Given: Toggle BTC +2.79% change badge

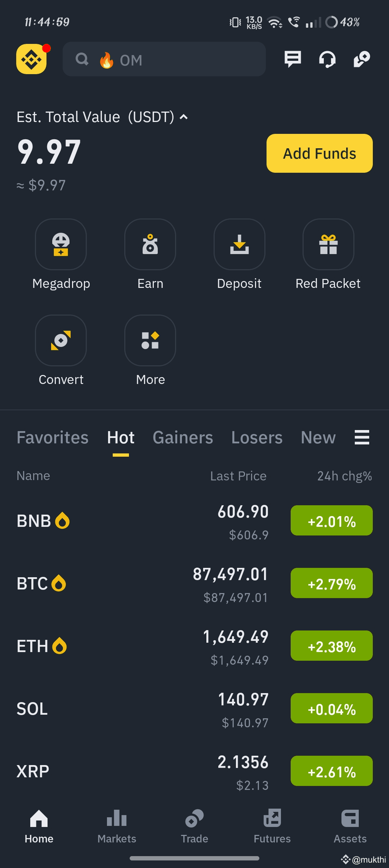Looking at the screenshot, I should (x=331, y=583).
